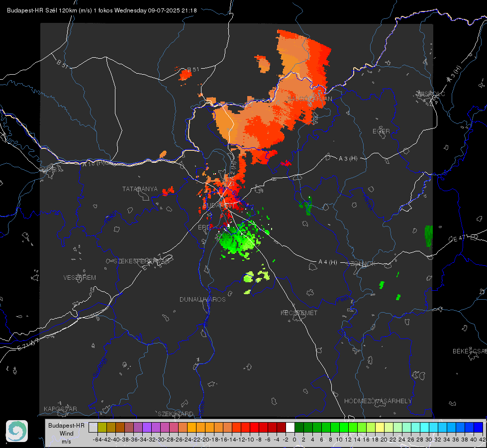
Task: Click the TATABÁNYA city label
Action: point(140,189)
